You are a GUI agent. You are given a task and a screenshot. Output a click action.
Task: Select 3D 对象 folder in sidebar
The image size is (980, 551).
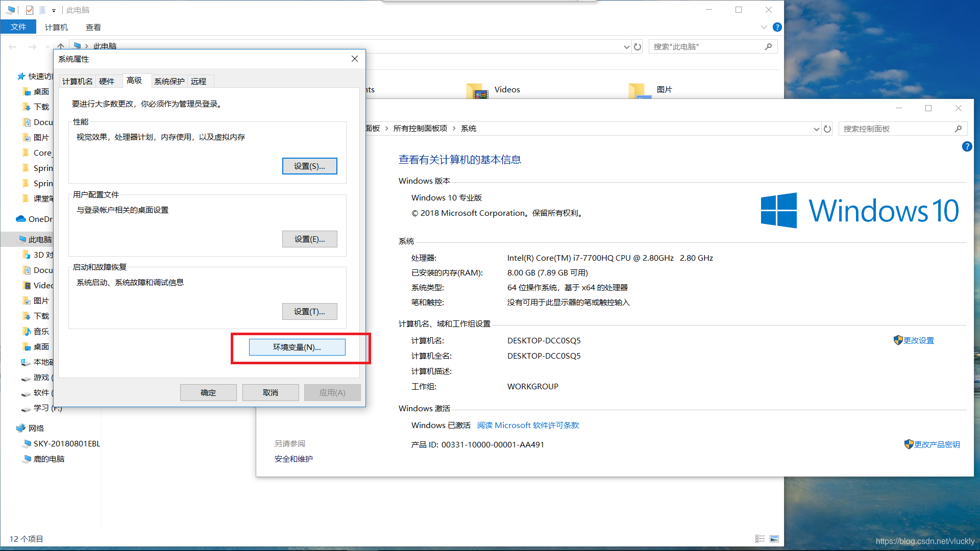(38, 255)
